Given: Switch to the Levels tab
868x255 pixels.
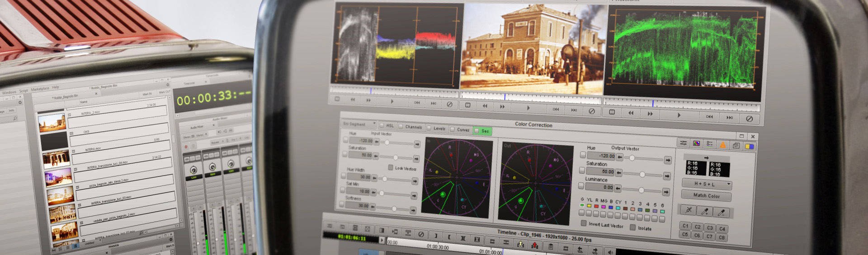Looking at the screenshot, I should 437,128.
